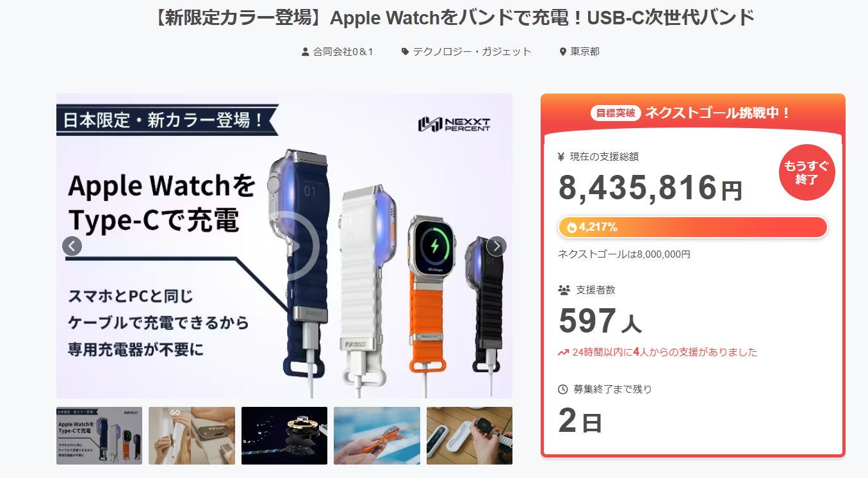
Task: Advance carousel with right arrow icon
Action: [x=496, y=246]
